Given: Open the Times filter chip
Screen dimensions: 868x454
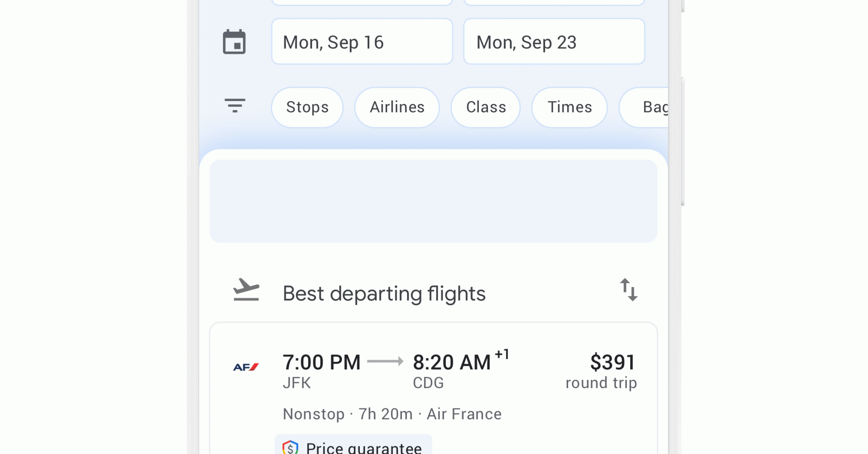Looking at the screenshot, I should 570,107.
